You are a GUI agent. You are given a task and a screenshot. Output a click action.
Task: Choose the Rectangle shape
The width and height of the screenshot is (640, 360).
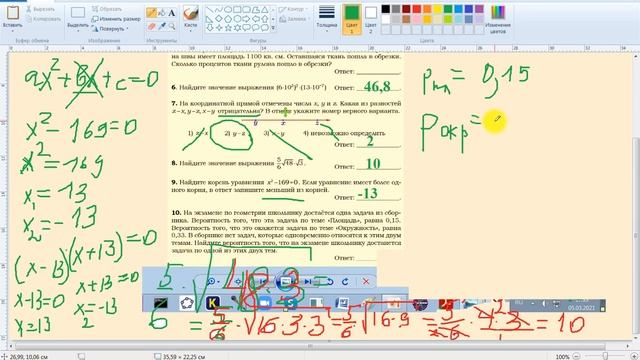point(237,9)
